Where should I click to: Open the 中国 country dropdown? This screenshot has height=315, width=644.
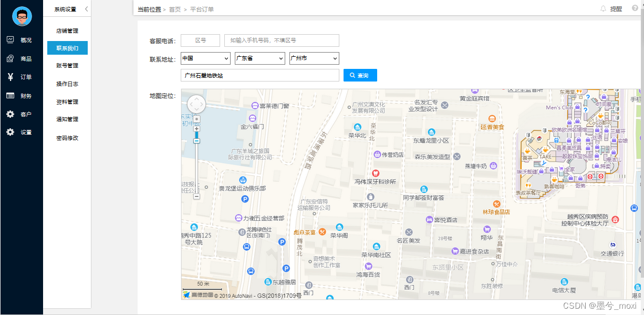point(205,58)
